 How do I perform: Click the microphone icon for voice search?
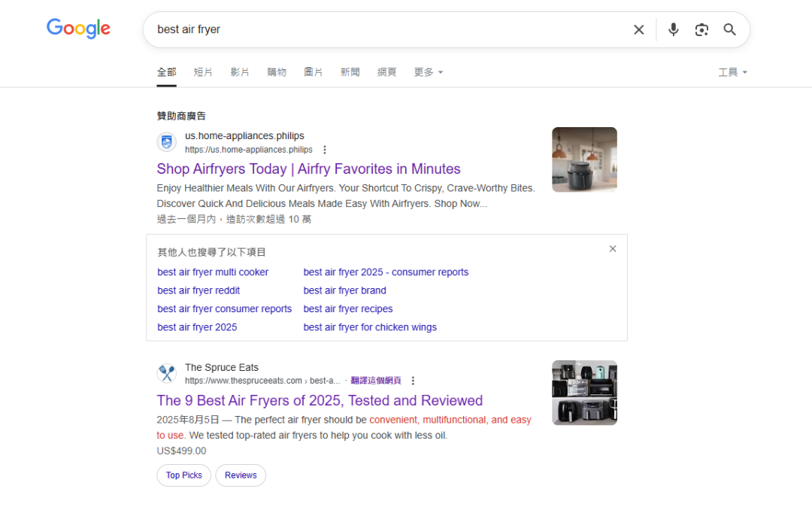(x=673, y=29)
